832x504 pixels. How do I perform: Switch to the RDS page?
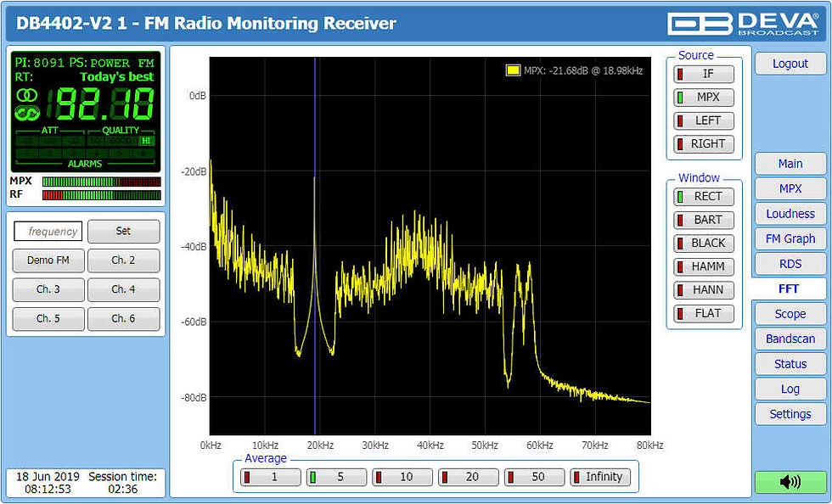tap(790, 264)
